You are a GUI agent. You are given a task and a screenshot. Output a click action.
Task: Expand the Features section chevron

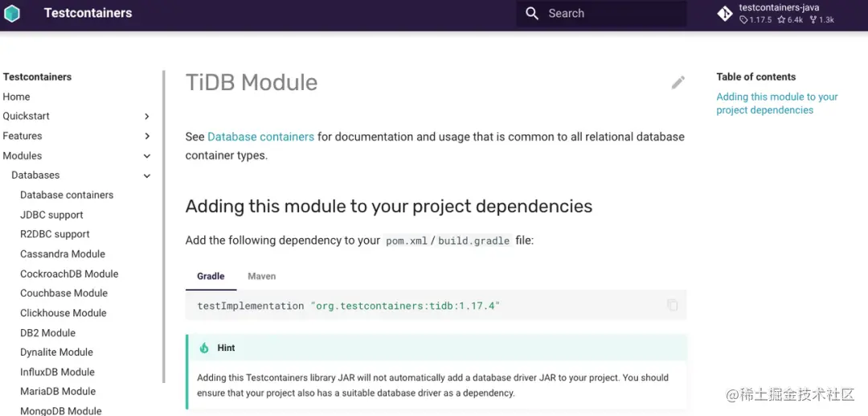tap(147, 136)
